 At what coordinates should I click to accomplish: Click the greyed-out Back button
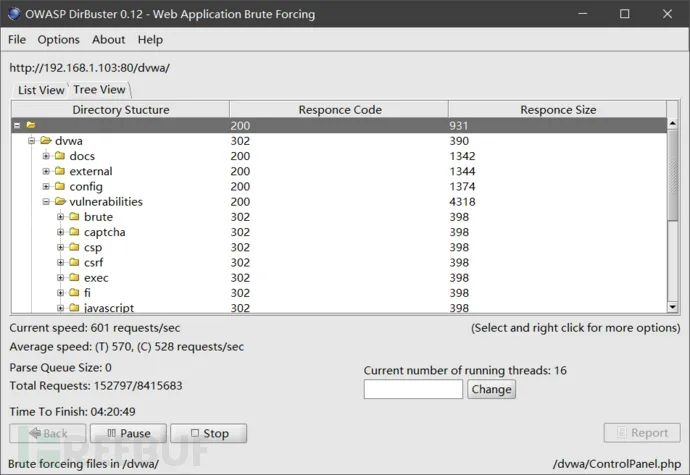click(48, 433)
